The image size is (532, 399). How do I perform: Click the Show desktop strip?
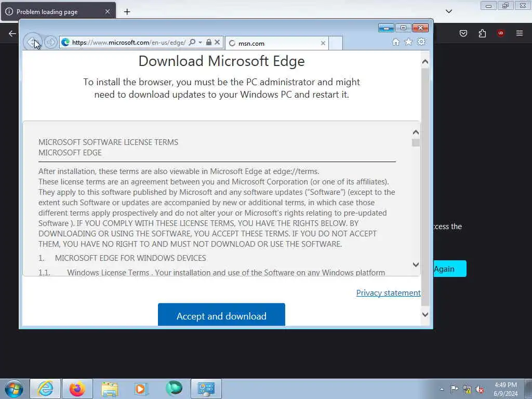[x=528, y=389]
